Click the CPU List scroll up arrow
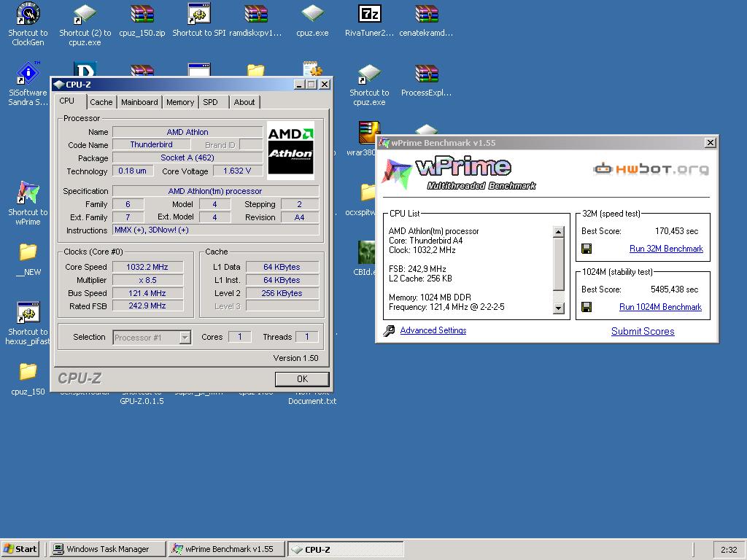This screenshot has width=747, height=560. 558,232
